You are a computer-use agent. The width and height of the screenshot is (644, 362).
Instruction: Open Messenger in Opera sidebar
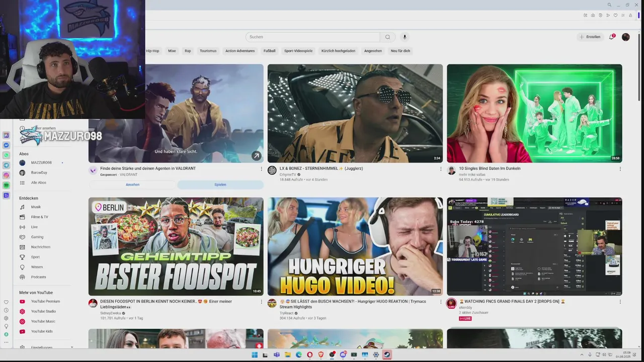tap(6, 145)
